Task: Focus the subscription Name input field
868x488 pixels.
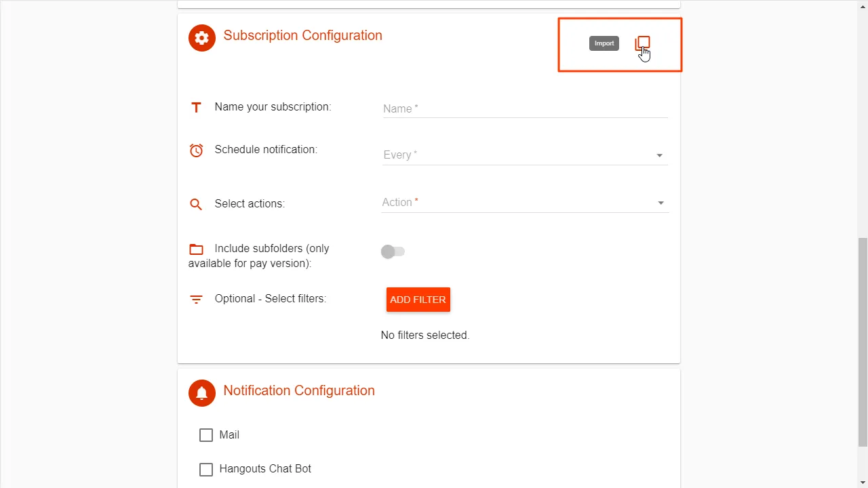Action: pyautogui.click(x=525, y=108)
